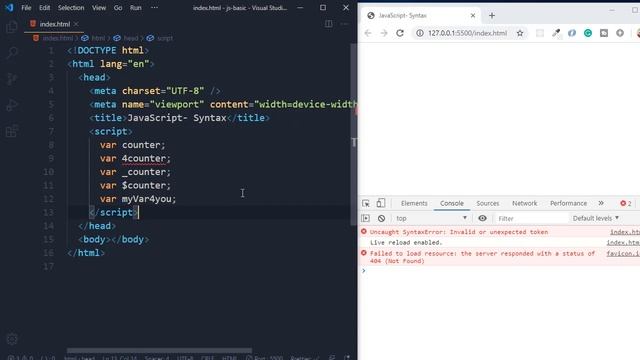Toggle the live expression eye icon
Image resolution: width=640 pixels, height=360 pixels.
coord(482,218)
